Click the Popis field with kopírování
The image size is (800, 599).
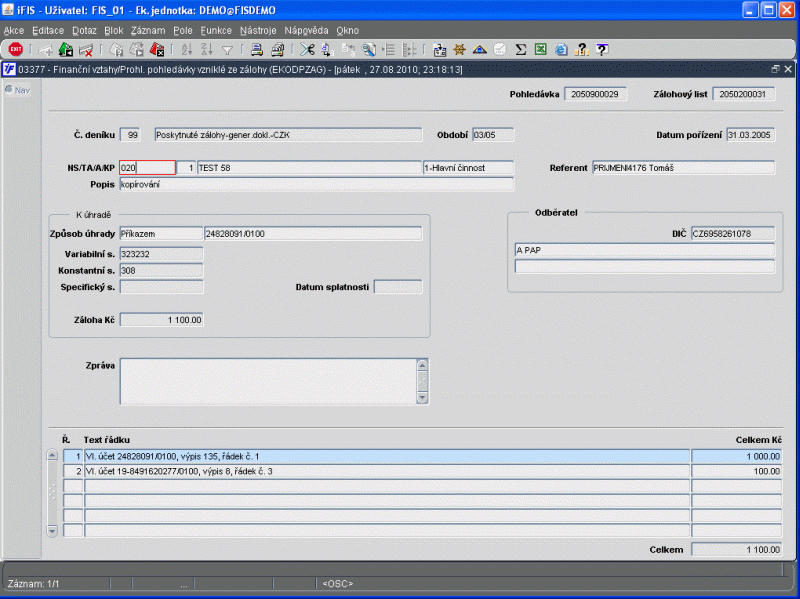(x=316, y=184)
